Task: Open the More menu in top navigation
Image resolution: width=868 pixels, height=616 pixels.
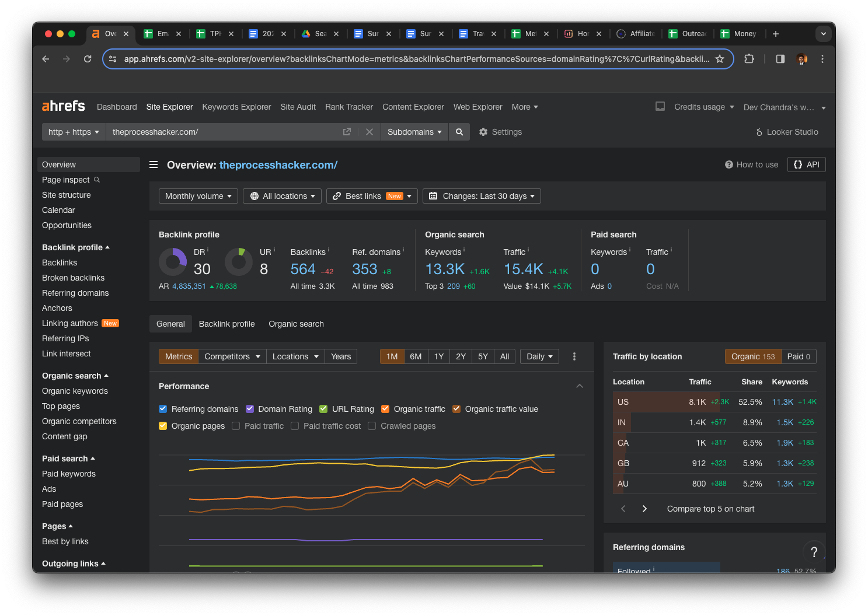Action: tap(525, 107)
